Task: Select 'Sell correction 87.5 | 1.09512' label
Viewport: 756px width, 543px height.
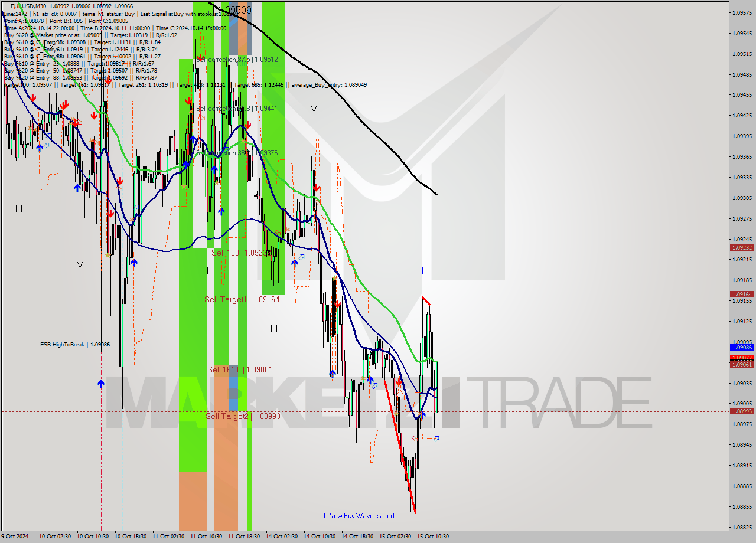Action: point(237,60)
